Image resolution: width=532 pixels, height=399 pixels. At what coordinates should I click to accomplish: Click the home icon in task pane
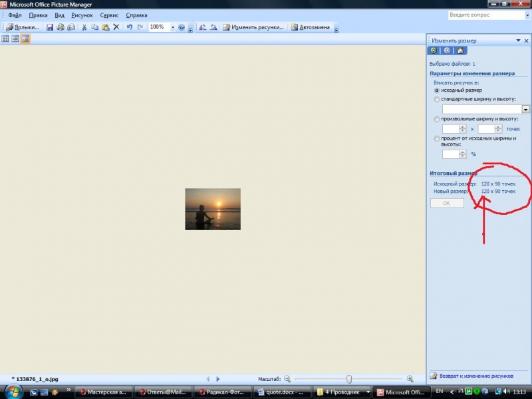459,50
